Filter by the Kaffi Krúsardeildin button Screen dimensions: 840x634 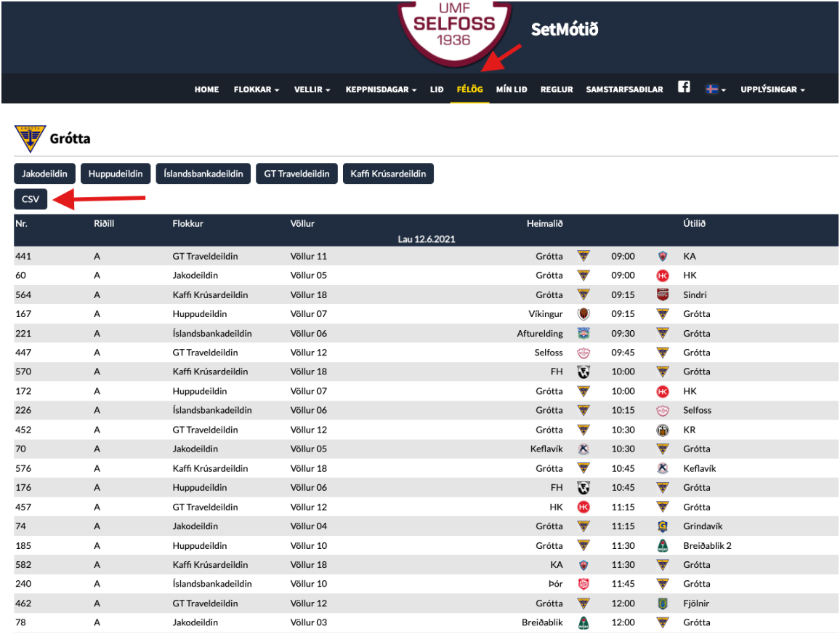pos(389,174)
